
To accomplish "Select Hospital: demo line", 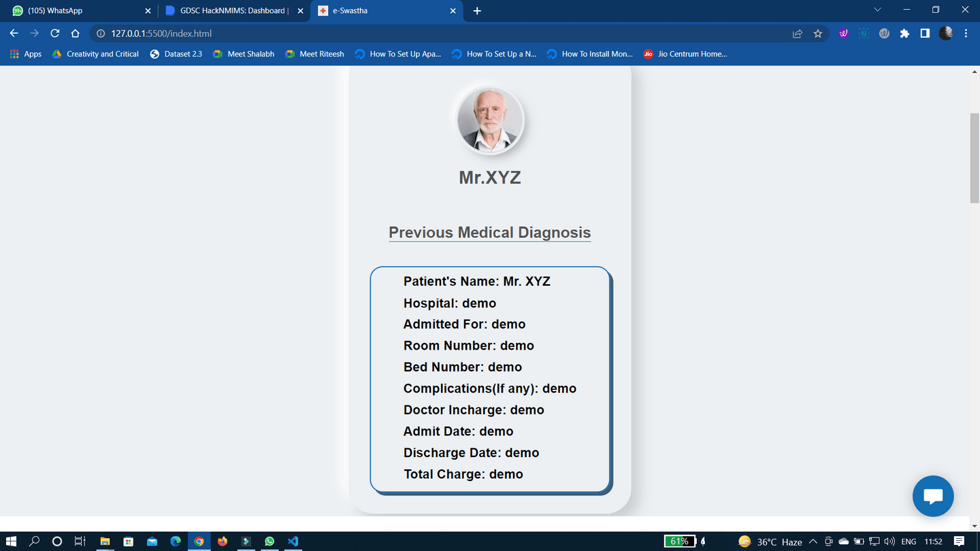I will (x=450, y=303).
